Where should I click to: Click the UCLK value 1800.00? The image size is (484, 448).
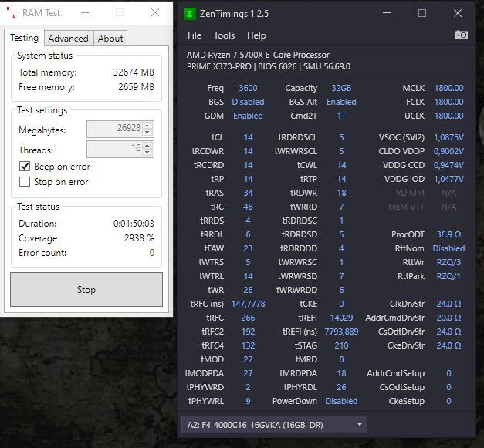(x=448, y=116)
